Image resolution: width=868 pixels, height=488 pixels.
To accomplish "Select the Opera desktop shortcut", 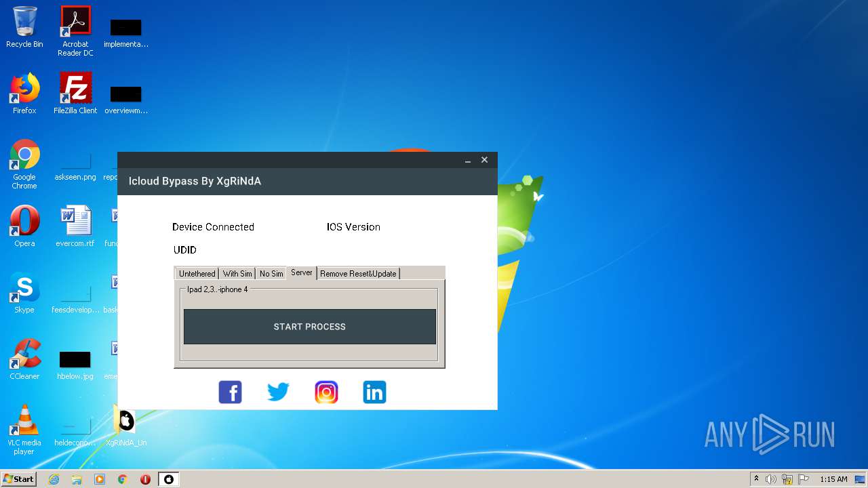I will point(24,226).
